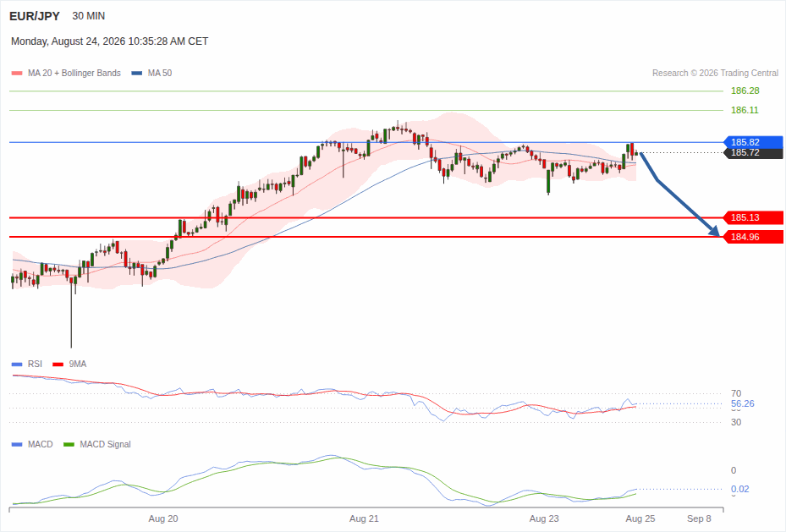
Task: Click the EUR/JPY pair title
Action: tap(35, 16)
